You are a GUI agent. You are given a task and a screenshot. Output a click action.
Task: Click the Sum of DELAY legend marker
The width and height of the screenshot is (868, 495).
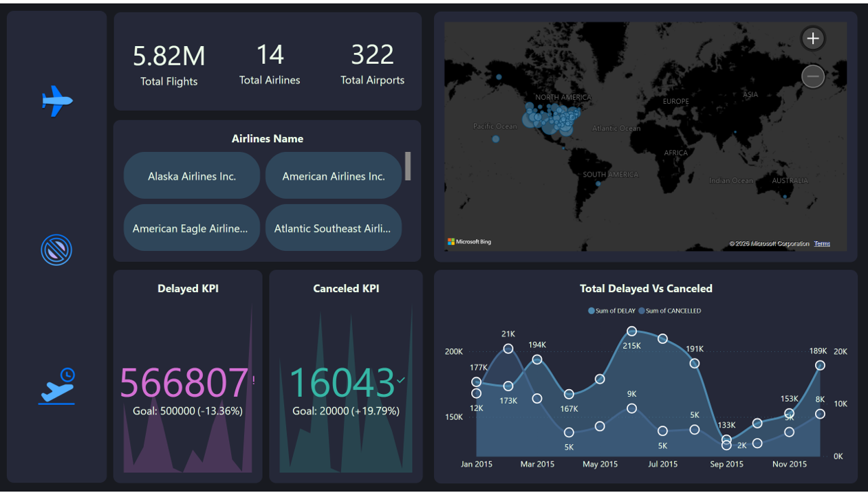[592, 311]
